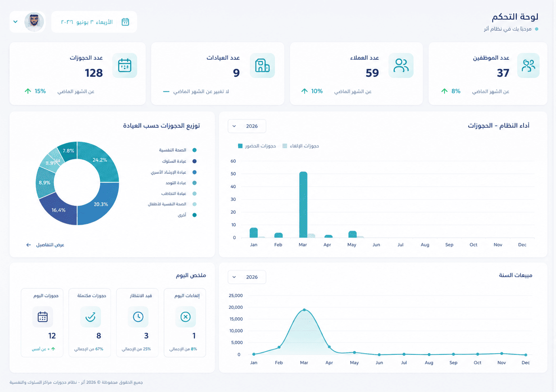Toggle the حجوزات الإلغاء legend series
Screen dimensions: 556x392
[301, 146]
